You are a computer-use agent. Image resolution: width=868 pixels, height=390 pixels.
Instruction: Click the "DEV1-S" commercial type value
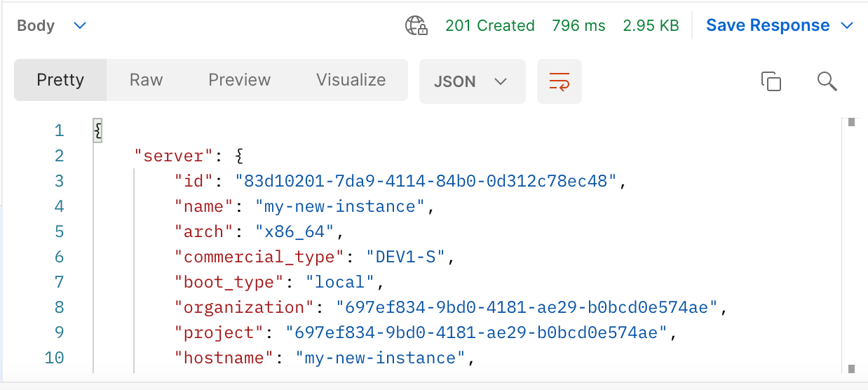tap(406, 257)
